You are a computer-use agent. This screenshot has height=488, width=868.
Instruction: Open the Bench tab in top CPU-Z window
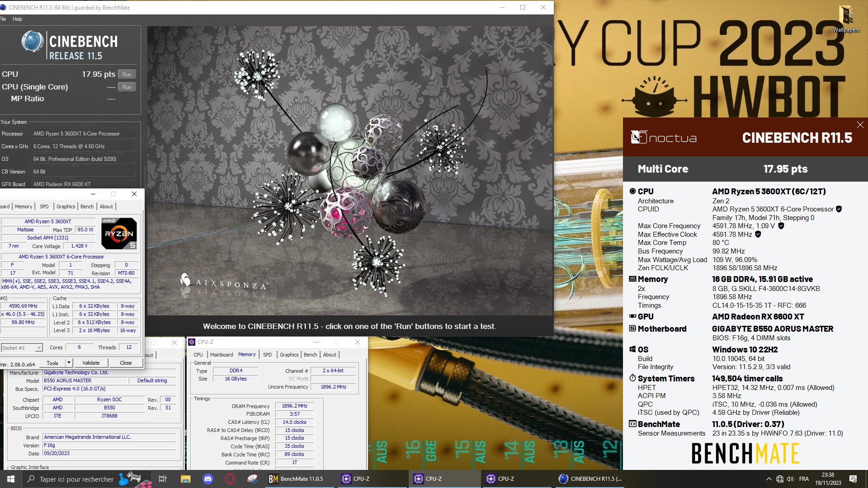87,206
